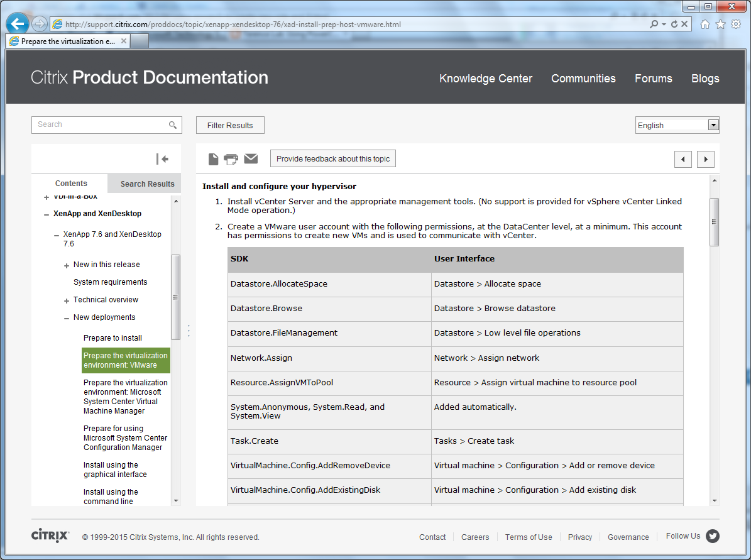The image size is (751, 560).
Task: Open Blogs in header
Action: tap(705, 79)
